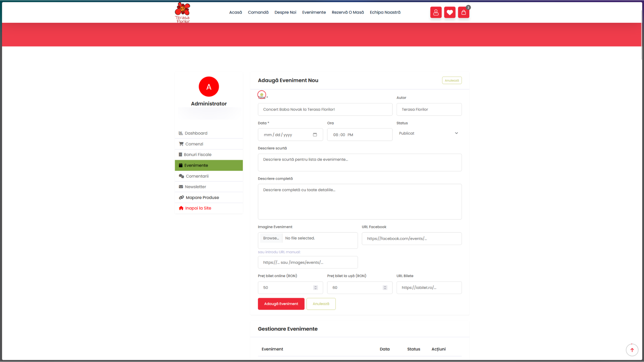Click the small Anulează button in header
The height and width of the screenshot is (362, 644).
(x=452, y=80)
